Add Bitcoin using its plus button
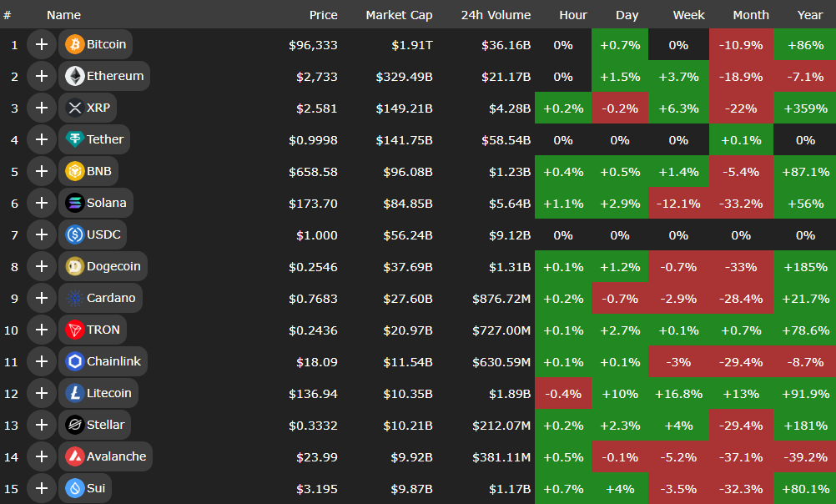The width and height of the screenshot is (836, 504). click(x=41, y=44)
